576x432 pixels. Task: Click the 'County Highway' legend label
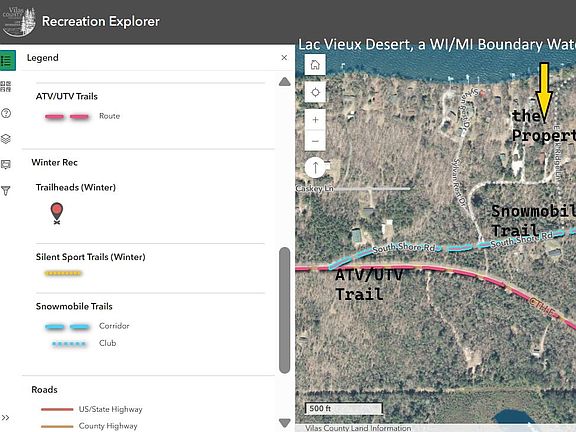(x=108, y=426)
